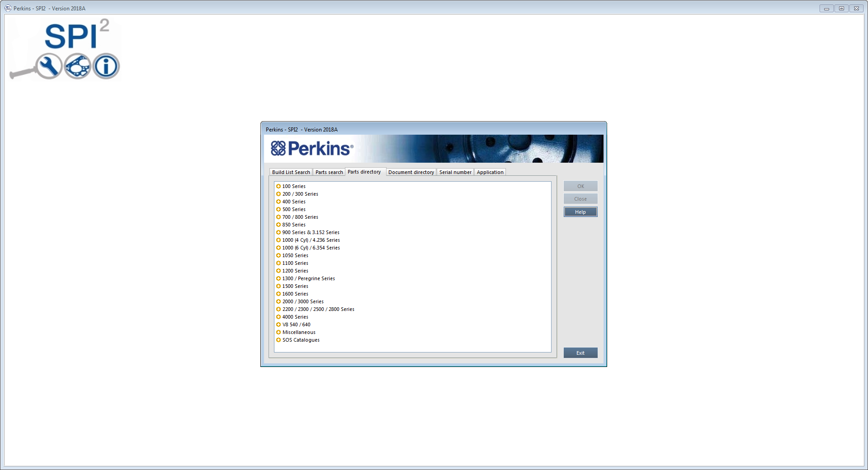
Task: Click the plus icon beside 4000 Series
Action: pyautogui.click(x=278, y=317)
